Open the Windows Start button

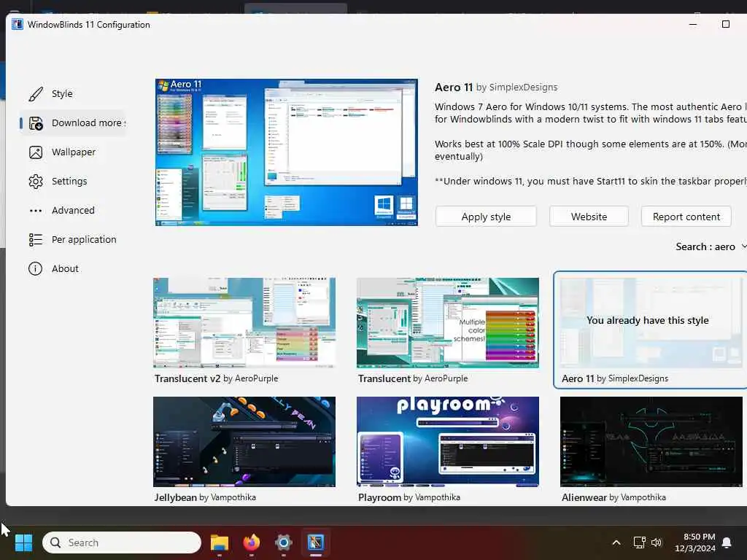23,542
